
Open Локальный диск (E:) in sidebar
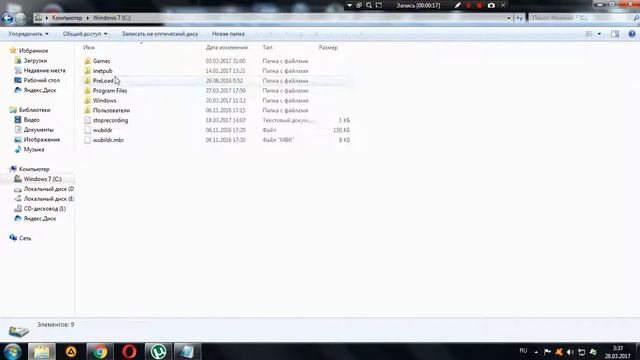(49, 199)
